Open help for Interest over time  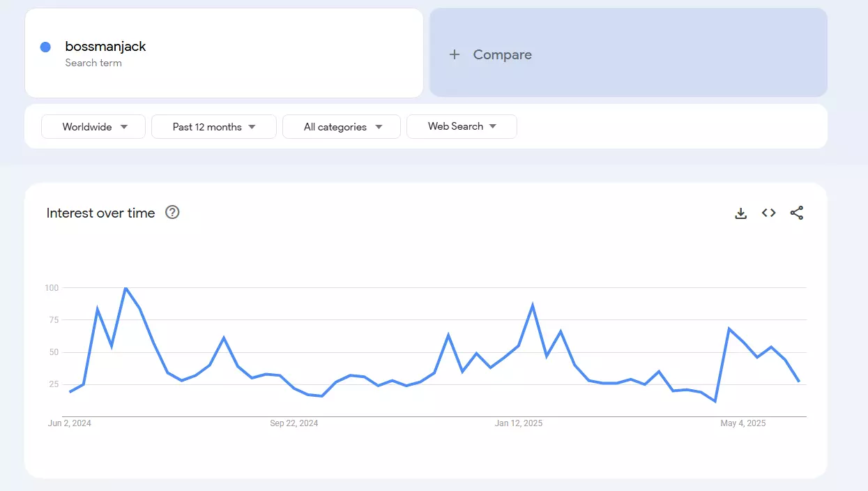(172, 212)
